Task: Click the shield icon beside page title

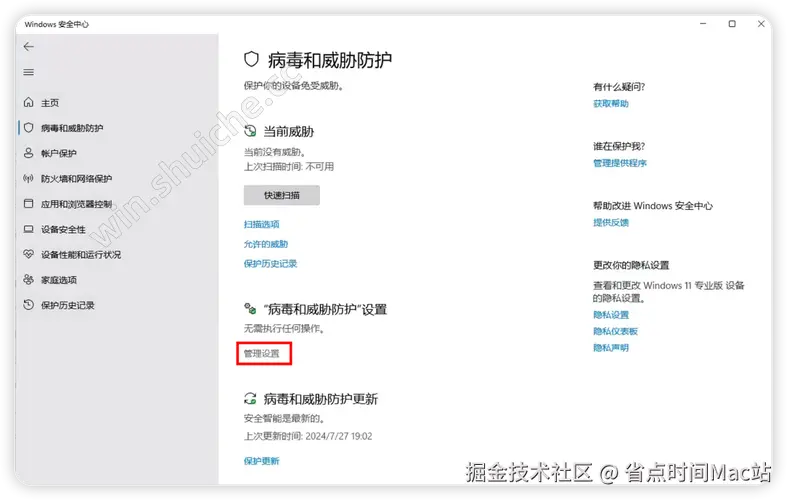Action: tap(251, 60)
